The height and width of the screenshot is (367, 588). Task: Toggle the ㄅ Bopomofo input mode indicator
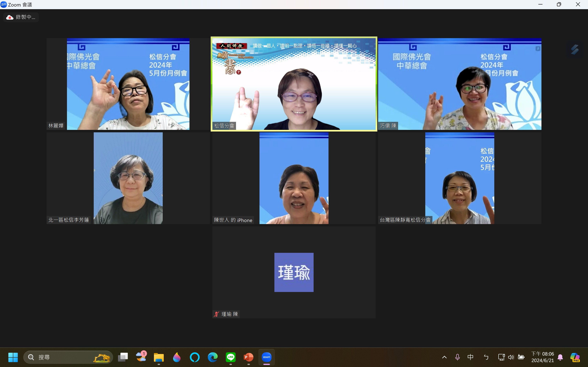pyautogui.click(x=486, y=357)
